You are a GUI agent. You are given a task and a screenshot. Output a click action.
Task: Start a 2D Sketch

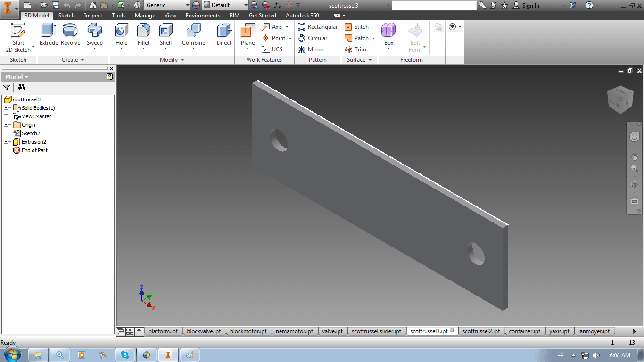click(x=18, y=38)
